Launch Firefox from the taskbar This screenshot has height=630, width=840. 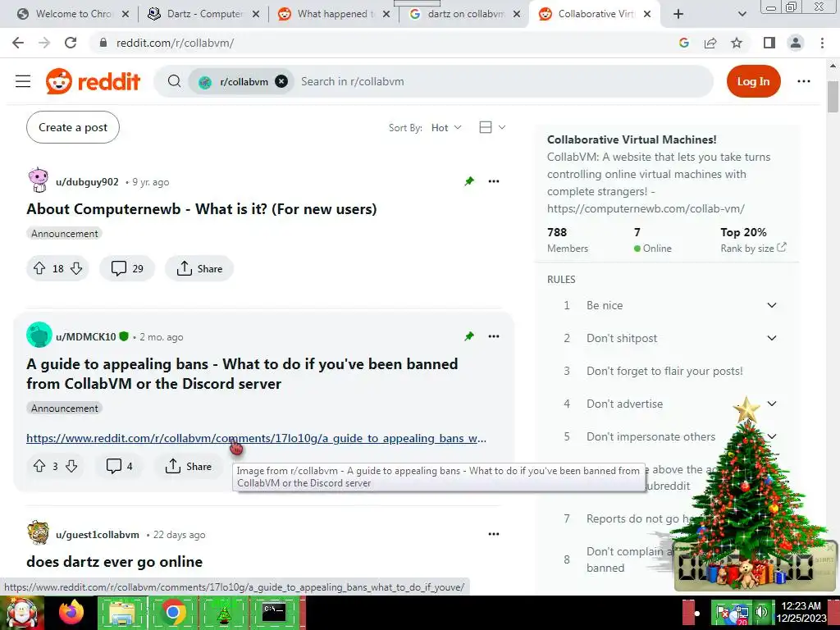pyautogui.click(x=71, y=612)
